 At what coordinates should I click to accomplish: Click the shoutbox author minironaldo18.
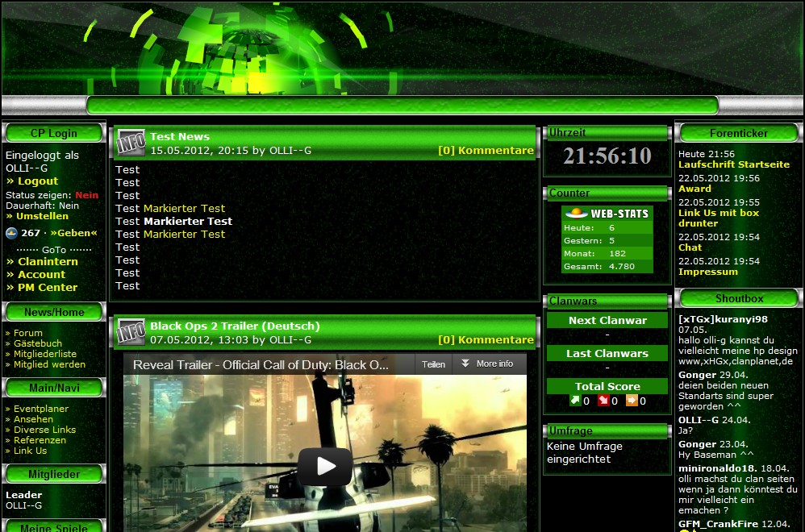(718, 468)
